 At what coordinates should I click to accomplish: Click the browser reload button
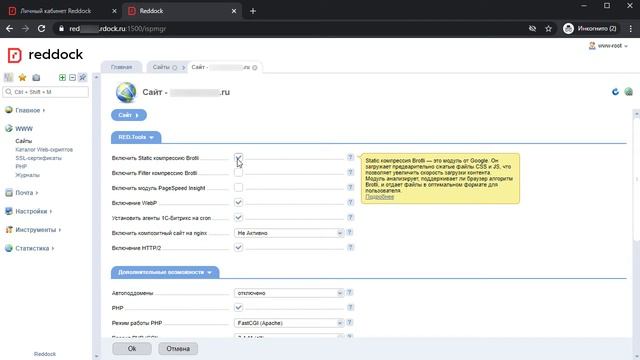click(x=41, y=29)
